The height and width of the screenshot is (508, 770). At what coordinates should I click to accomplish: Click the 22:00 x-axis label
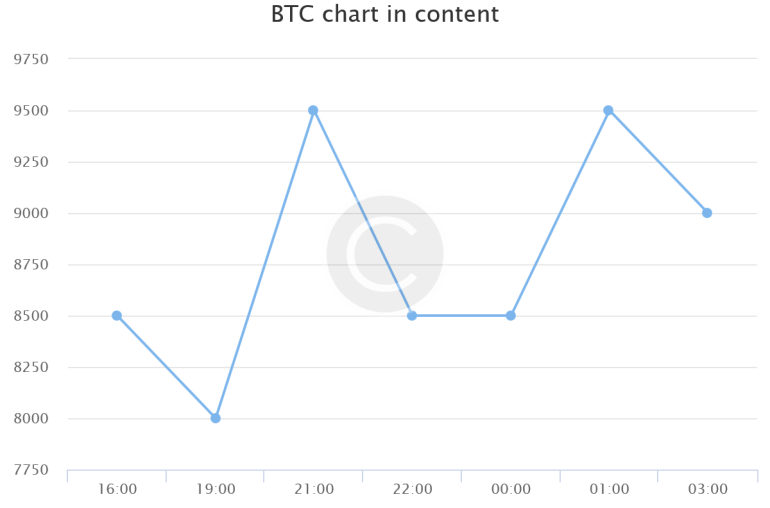[412, 489]
